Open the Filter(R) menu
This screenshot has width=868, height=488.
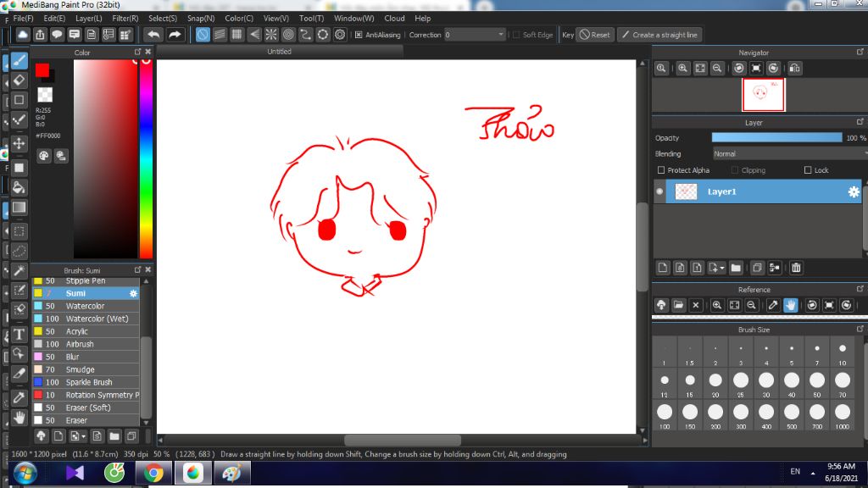125,19
